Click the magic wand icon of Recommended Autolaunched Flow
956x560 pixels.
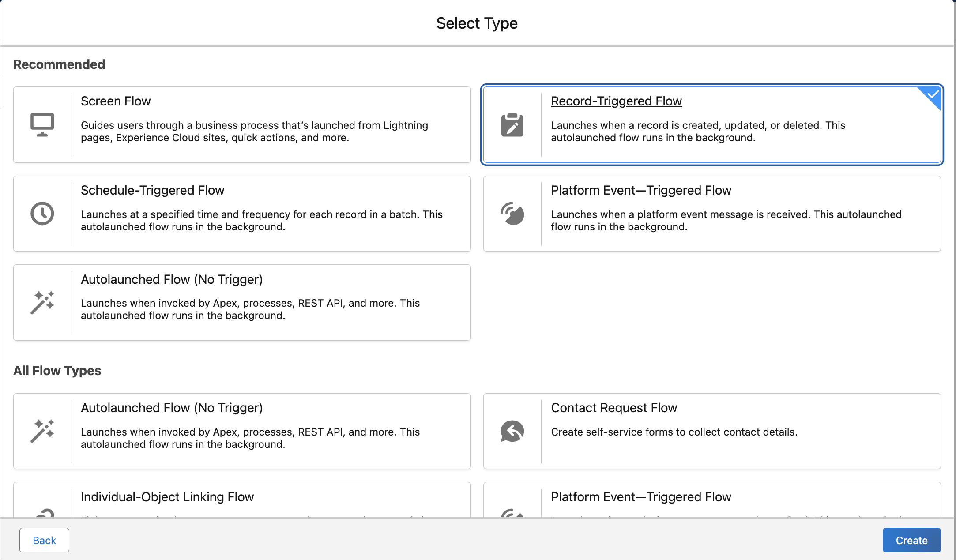[x=42, y=303]
